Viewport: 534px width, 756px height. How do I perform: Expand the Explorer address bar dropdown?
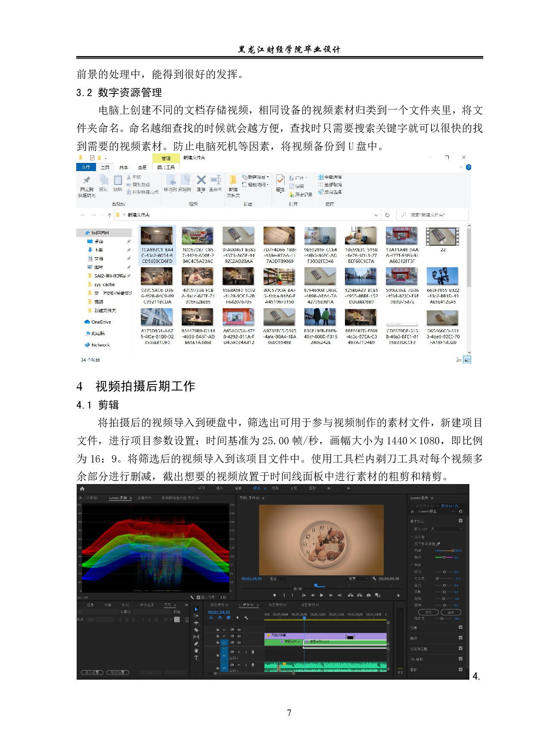tap(376, 215)
